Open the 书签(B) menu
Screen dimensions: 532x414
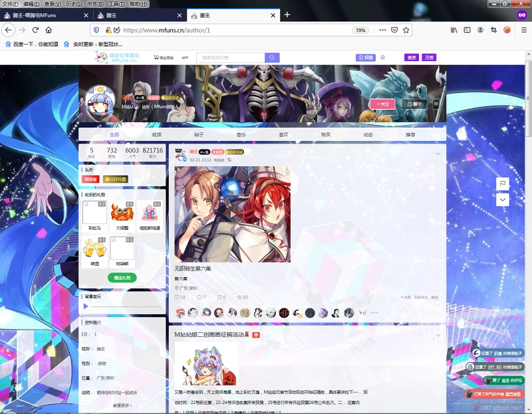coord(95,4)
